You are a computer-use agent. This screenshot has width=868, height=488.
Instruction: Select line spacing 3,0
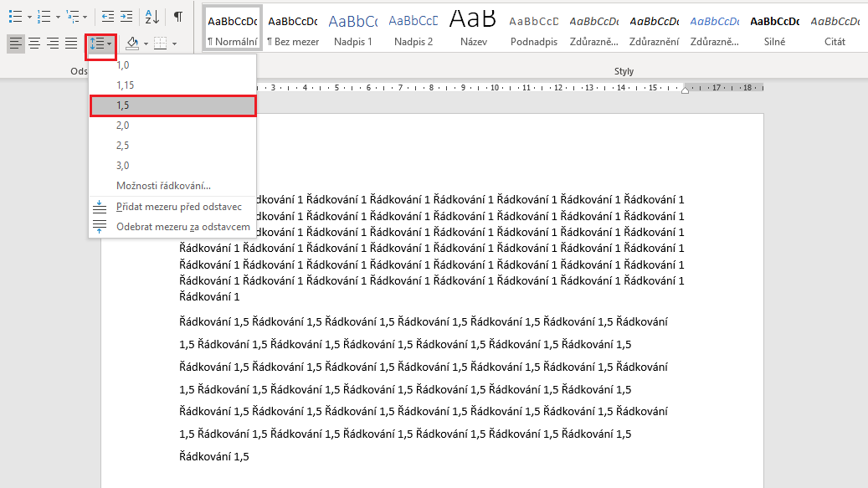coord(172,166)
